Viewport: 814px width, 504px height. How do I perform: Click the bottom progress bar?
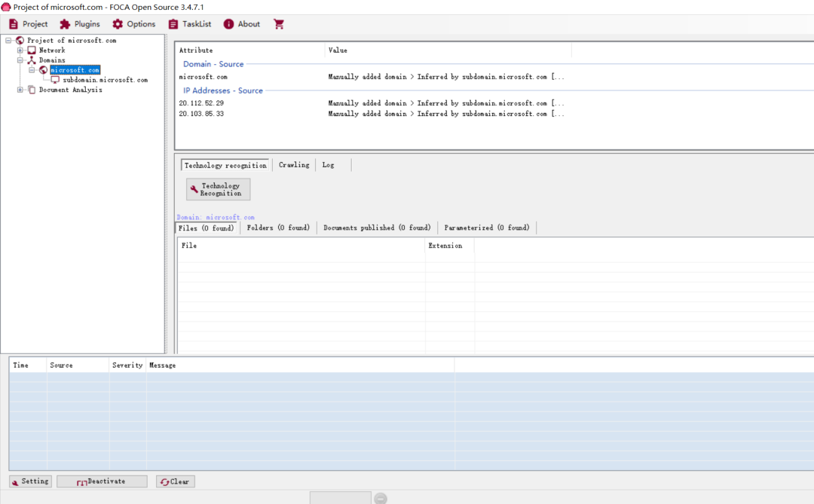(341, 498)
